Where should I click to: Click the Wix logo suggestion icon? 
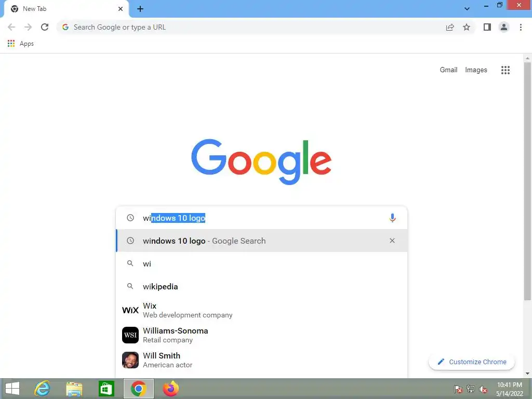click(x=130, y=310)
